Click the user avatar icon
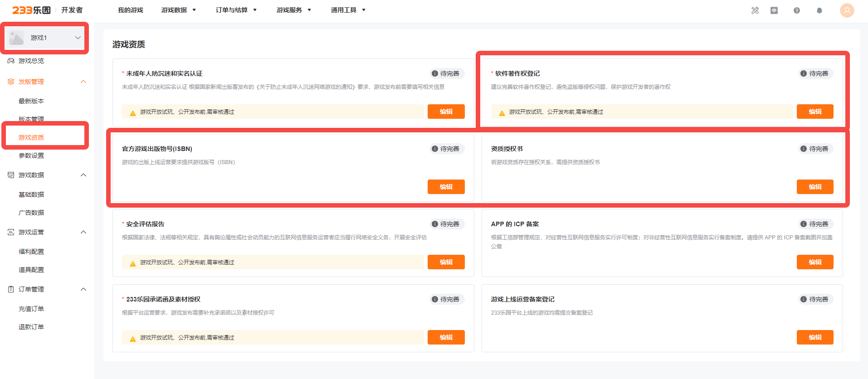Viewport: 868px width, 379px height. click(x=847, y=10)
